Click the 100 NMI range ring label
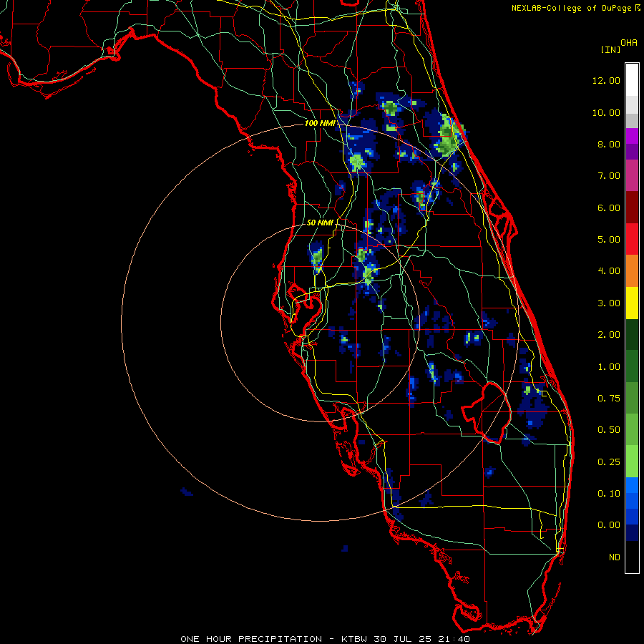 tap(319, 123)
